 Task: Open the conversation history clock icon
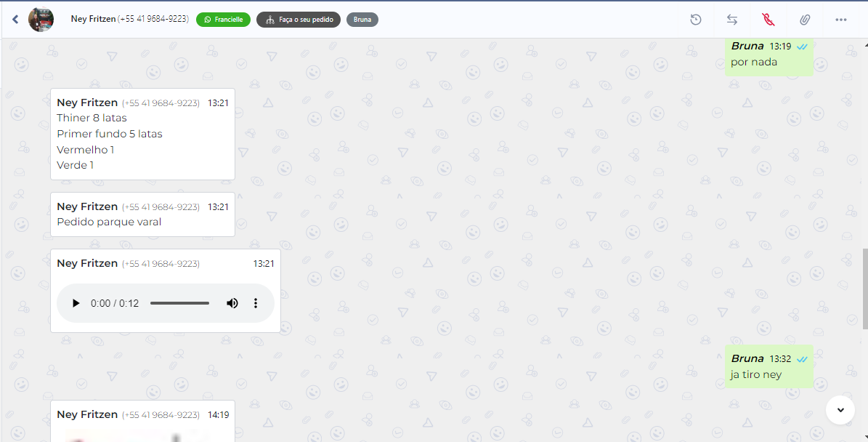point(696,20)
